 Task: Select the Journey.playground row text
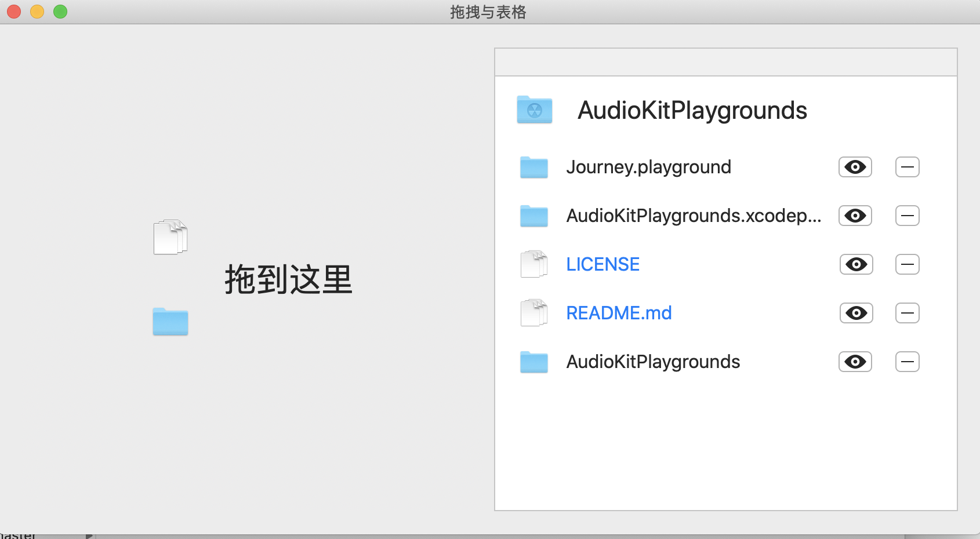tap(649, 167)
